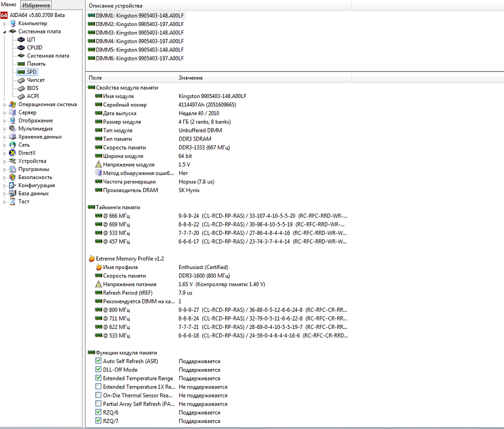Viewport: 504px width, 429px height.
Task: Select DIMM4 Kingston module entry
Action: click(136, 41)
